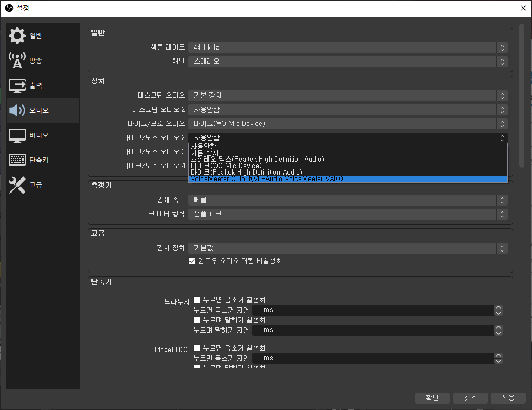
Task: Expand the 채널 스테레오 dropdown
Action: click(347, 62)
